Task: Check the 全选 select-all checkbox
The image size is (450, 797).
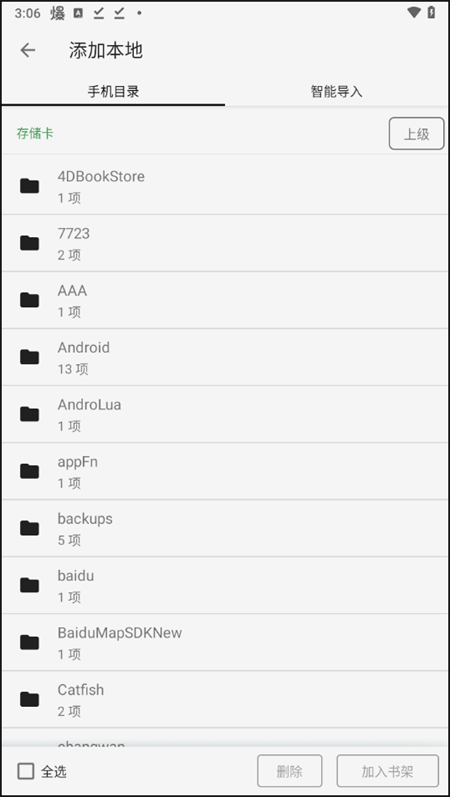Action: [x=26, y=771]
